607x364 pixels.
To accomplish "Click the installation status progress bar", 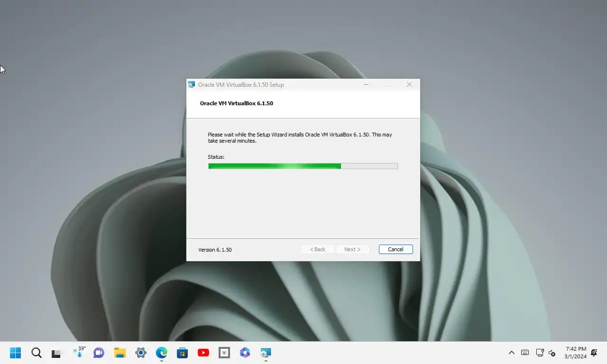I will pyautogui.click(x=303, y=166).
